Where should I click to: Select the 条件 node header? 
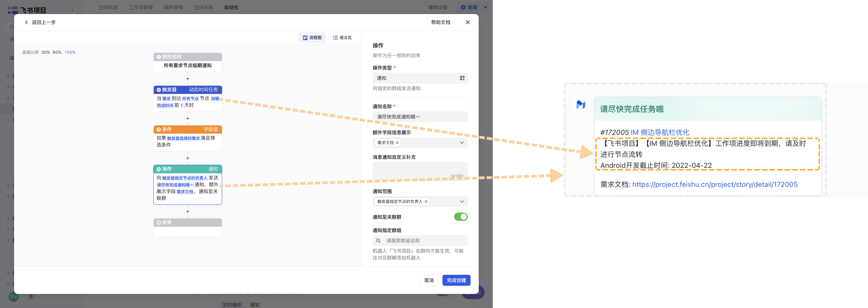pyautogui.click(x=188, y=129)
